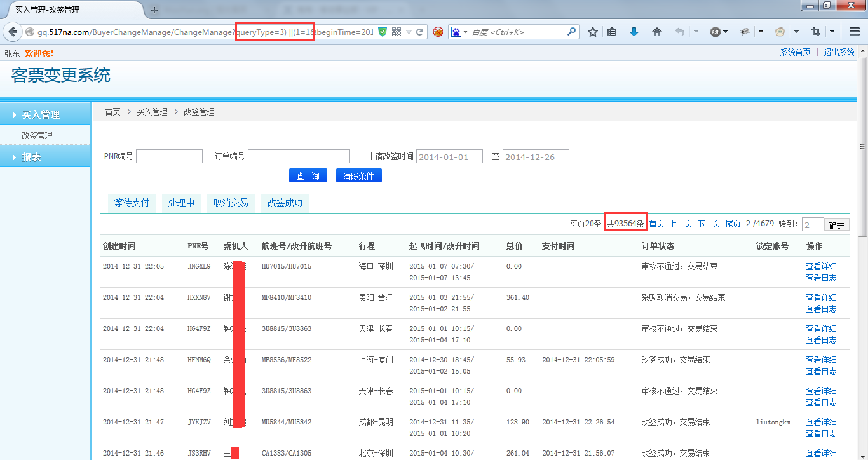Click the crop screenshot tool icon
The width and height of the screenshot is (868, 460).
[816, 32]
